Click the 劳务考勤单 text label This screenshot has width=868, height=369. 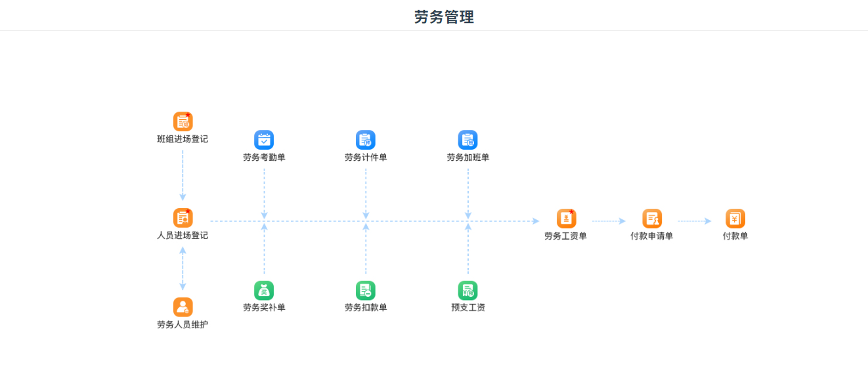[264, 158]
